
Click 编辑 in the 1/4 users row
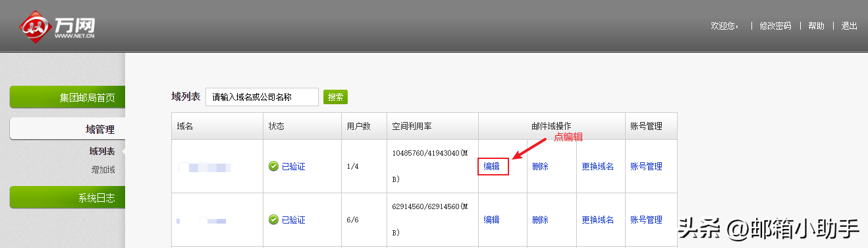coord(492,166)
